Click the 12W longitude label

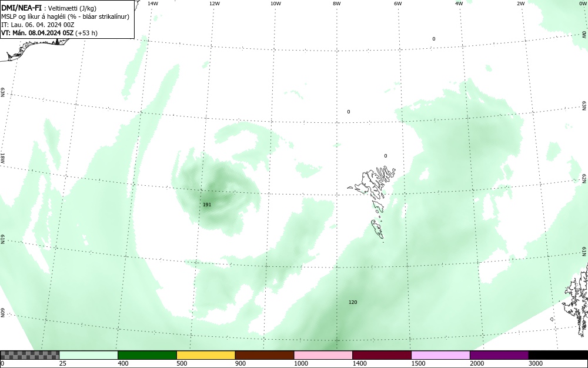tap(214, 4)
